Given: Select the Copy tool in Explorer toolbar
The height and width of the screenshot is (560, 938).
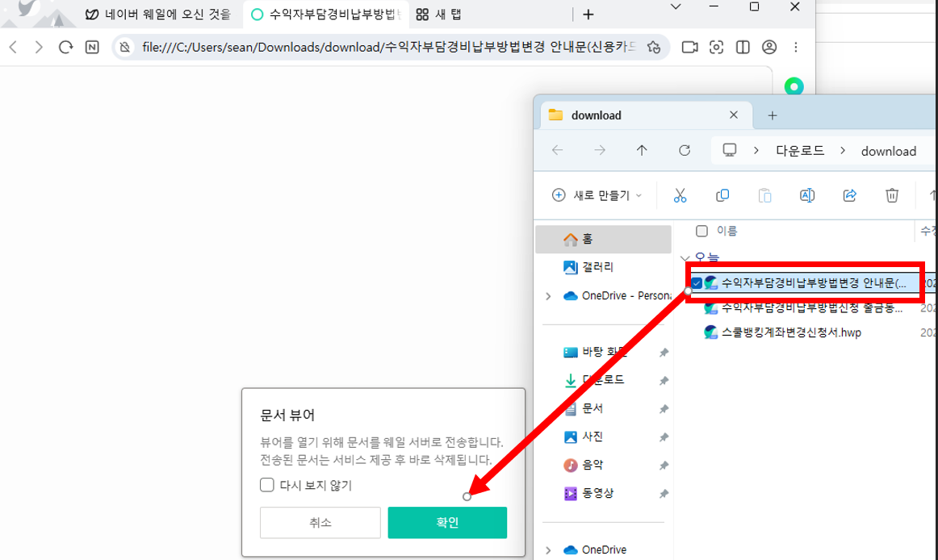Looking at the screenshot, I should pos(722,195).
